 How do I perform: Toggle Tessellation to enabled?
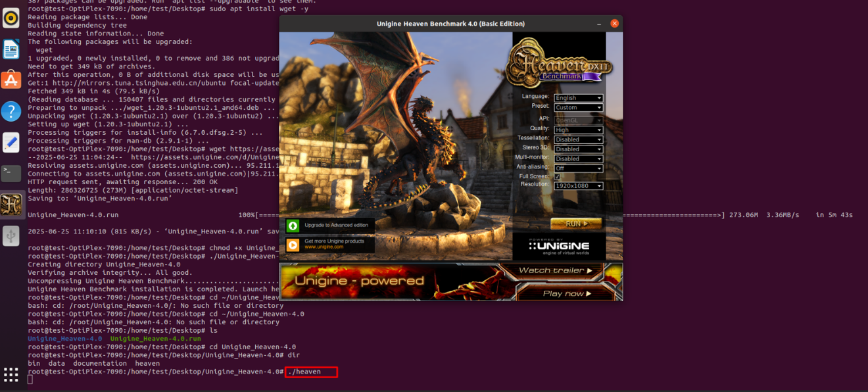[578, 139]
